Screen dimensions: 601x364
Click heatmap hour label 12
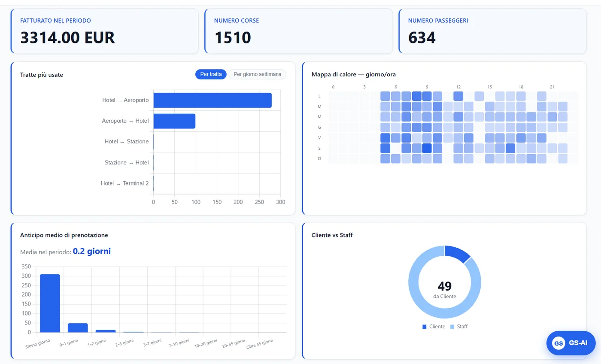click(x=458, y=87)
